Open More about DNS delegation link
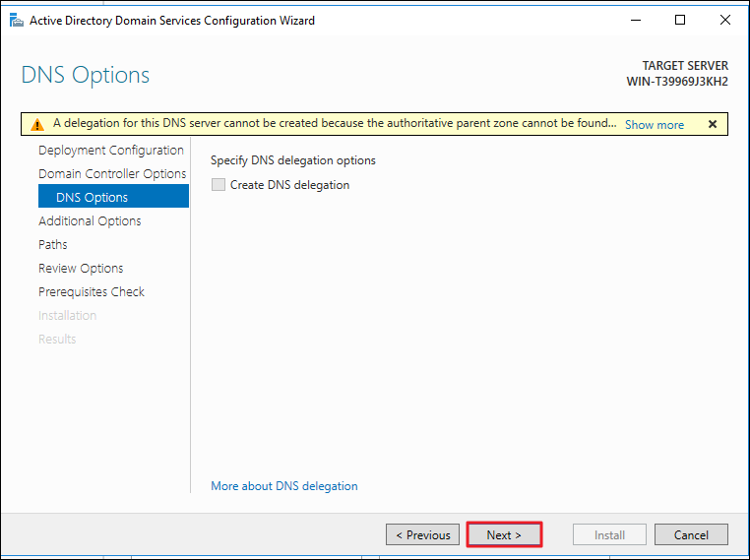Screen dimensions: 750x560 (x=284, y=486)
